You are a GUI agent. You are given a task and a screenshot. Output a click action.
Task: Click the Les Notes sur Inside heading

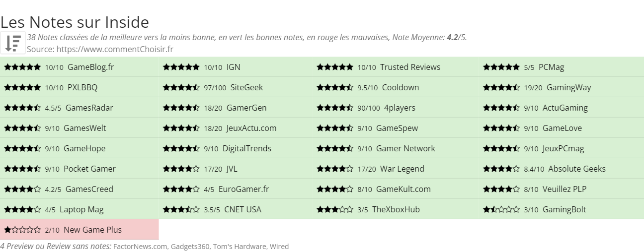(75, 22)
